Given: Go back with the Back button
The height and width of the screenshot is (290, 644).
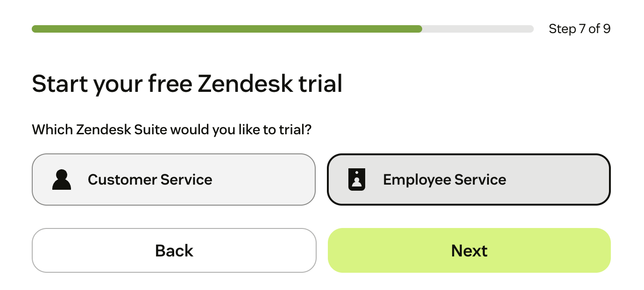Looking at the screenshot, I should 174,250.
